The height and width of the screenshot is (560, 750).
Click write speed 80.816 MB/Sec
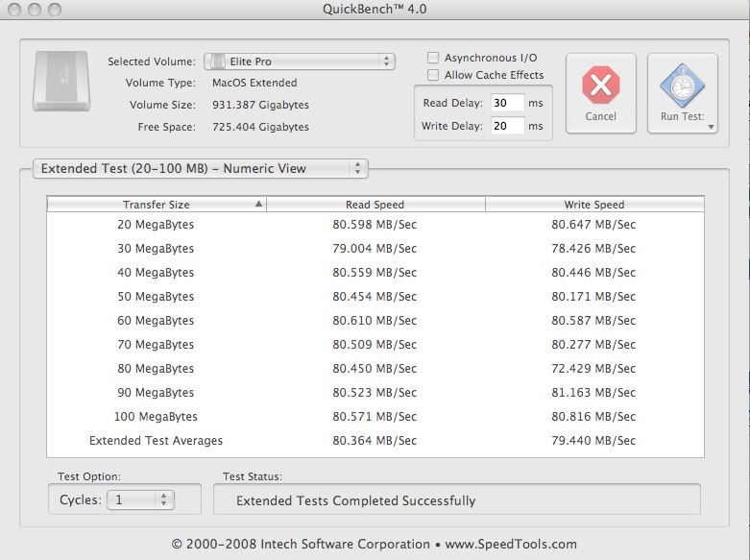593,417
